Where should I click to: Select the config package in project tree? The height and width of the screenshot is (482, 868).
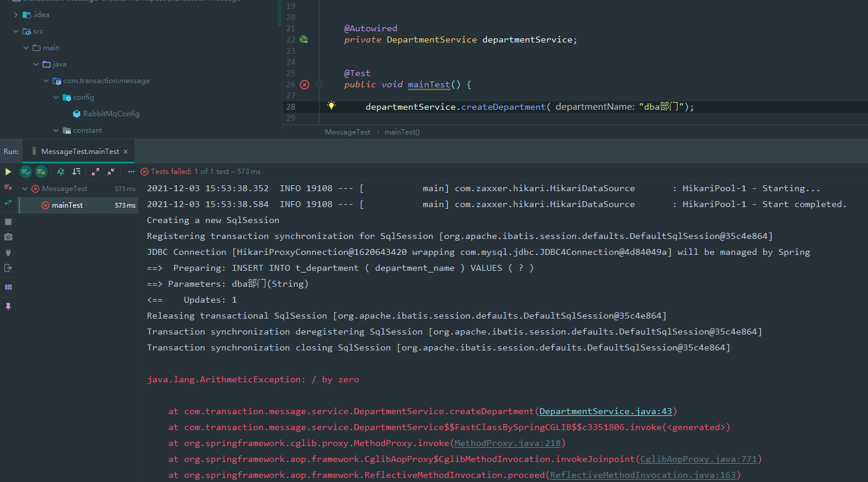point(83,97)
